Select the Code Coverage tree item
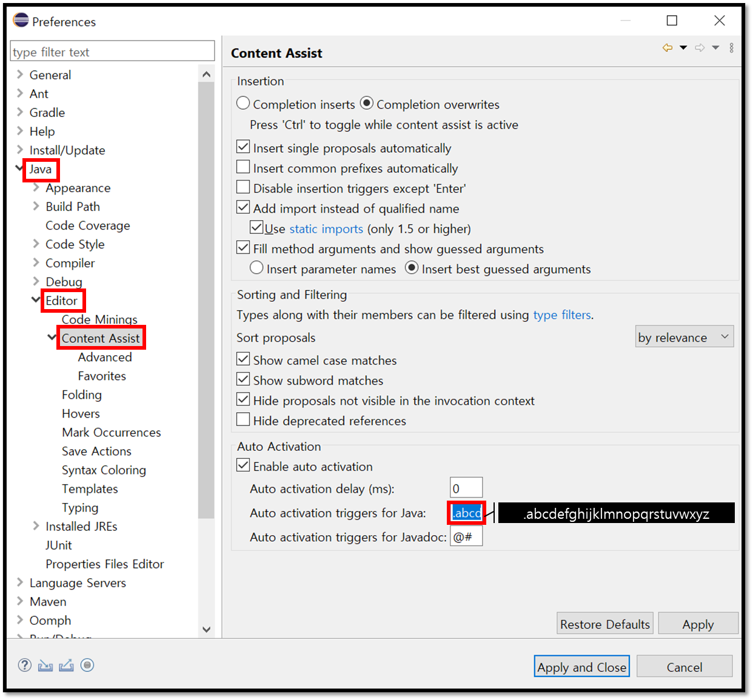This screenshot has height=700, width=753. click(88, 225)
